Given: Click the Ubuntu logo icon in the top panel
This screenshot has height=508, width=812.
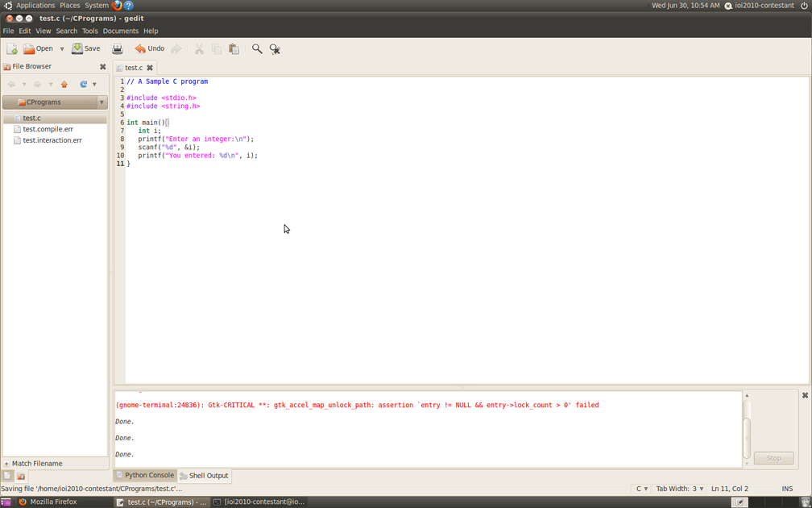Looking at the screenshot, I should (x=8, y=6).
